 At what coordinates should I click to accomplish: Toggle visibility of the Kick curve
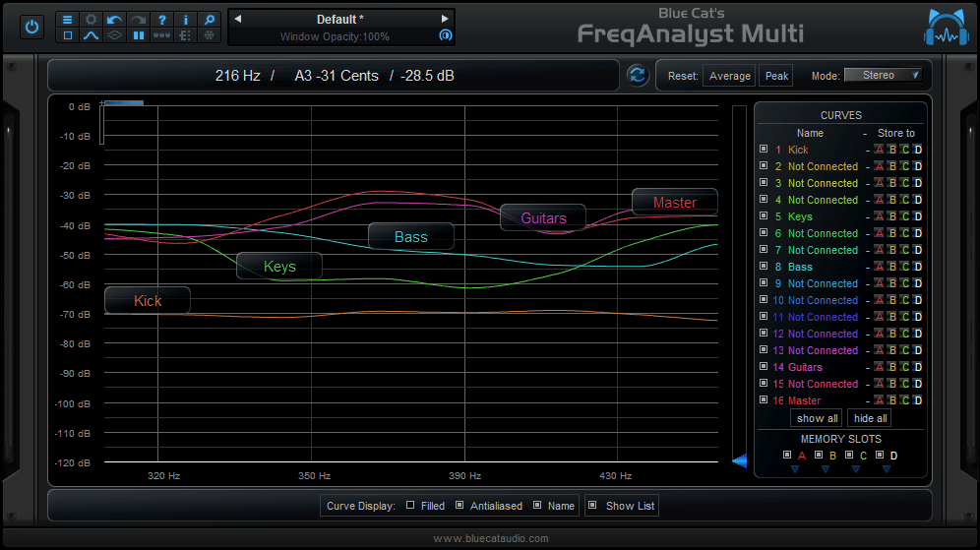point(764,150)
